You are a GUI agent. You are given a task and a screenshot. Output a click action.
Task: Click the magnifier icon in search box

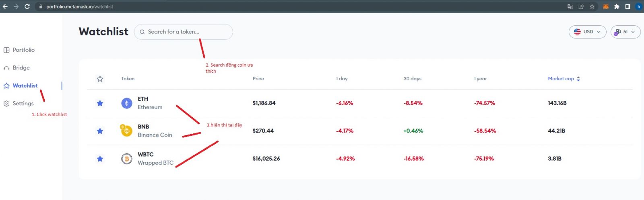pyautogui.click(x=142, y=32)
